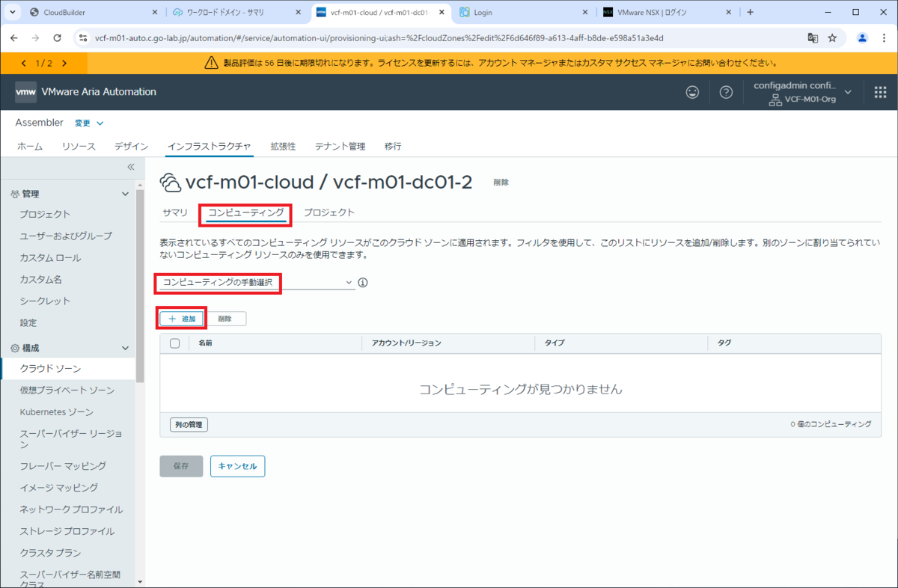Click the 列の管理 button
898x588 pixels.
pyautogui.click(x=189, y=424)
